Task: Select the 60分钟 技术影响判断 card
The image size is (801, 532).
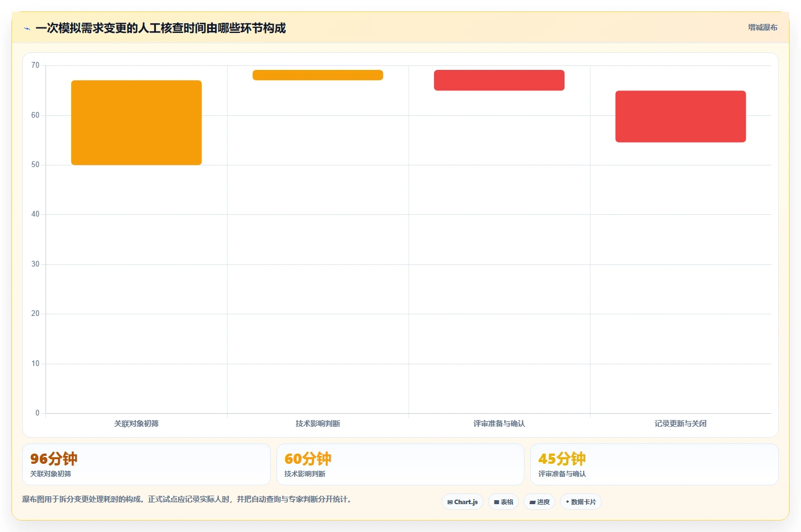Action: coord(400,464)
